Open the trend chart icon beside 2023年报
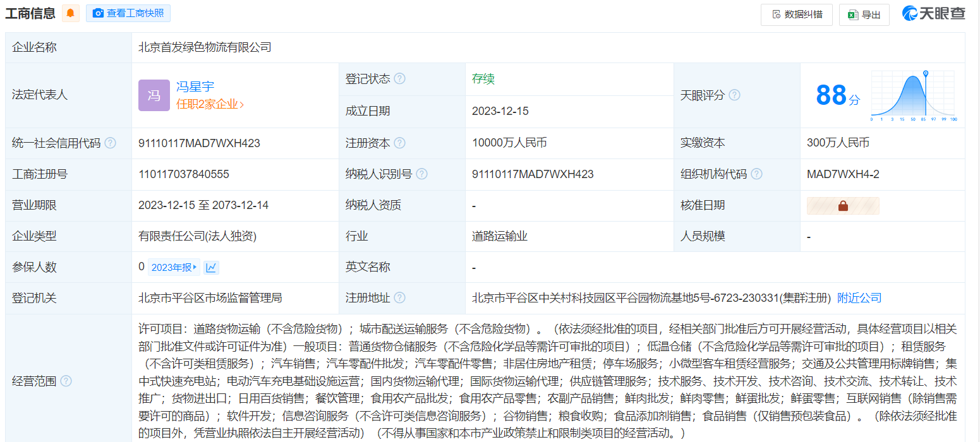This screenshot has width=980, height=442. coord(212,268)
